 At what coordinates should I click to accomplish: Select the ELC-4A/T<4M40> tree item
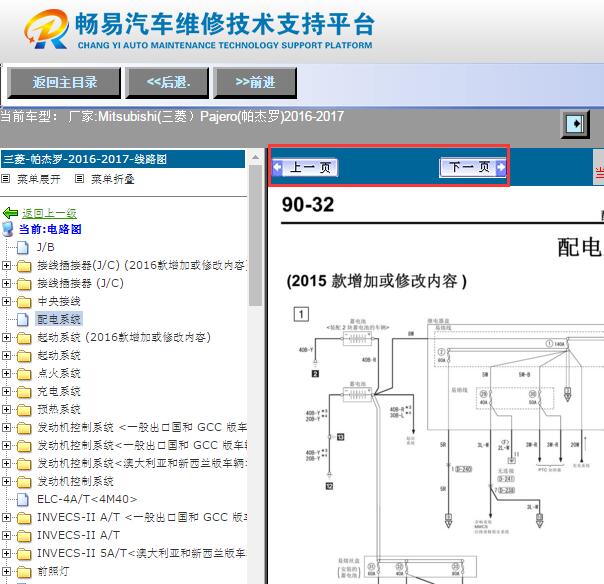click(87, 499)
